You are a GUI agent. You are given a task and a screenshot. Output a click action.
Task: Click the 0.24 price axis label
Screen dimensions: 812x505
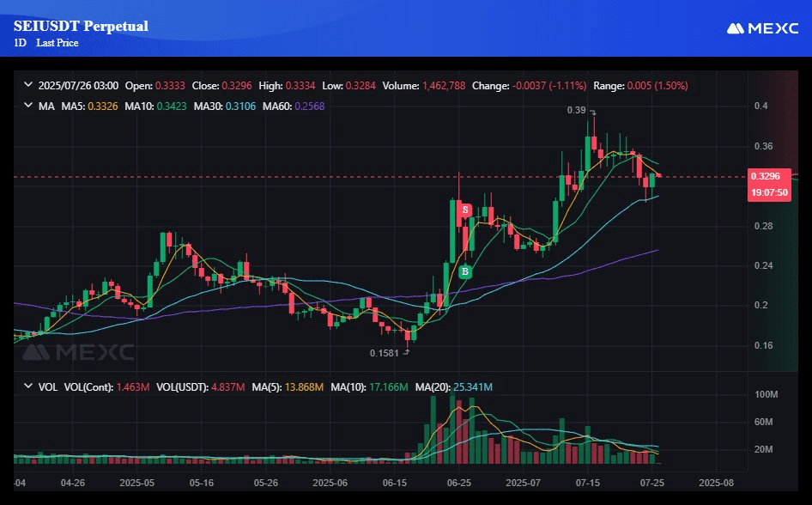(x=763, y=265)
